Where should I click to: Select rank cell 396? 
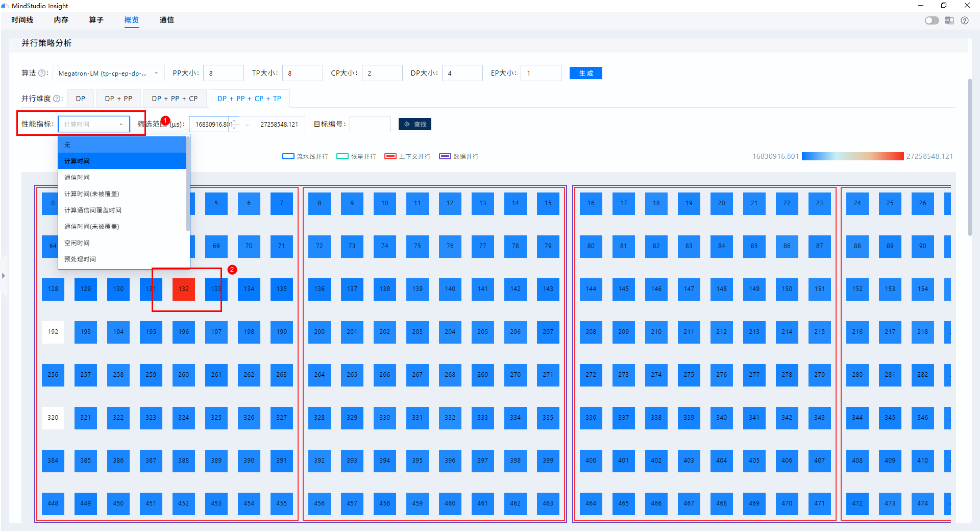coord(450,461)
